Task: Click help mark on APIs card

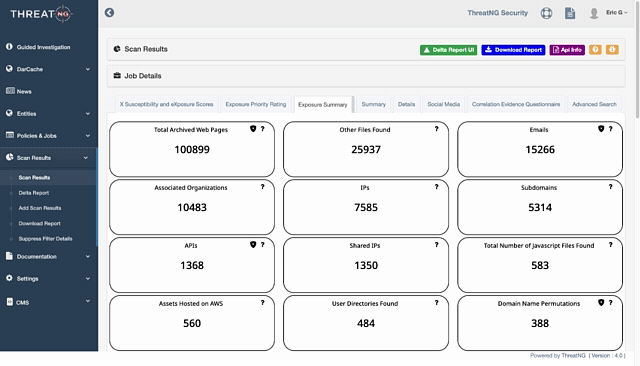Action: click(x=262, y=245)
